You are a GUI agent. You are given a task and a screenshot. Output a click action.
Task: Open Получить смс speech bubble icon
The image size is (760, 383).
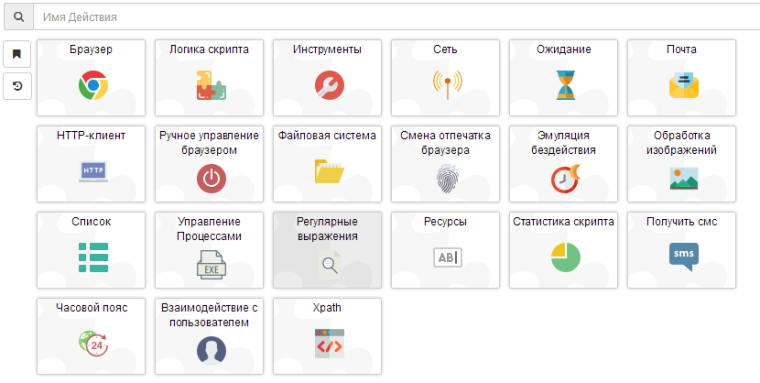(684, 257)
